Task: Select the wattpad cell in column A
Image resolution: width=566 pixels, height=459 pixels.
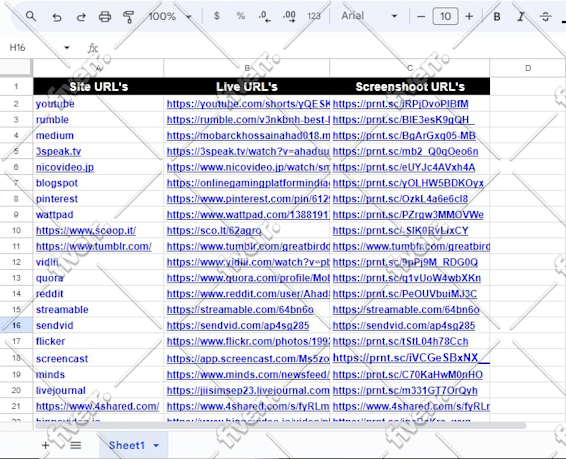Action: pyautogui.click(x=98, y=215)
